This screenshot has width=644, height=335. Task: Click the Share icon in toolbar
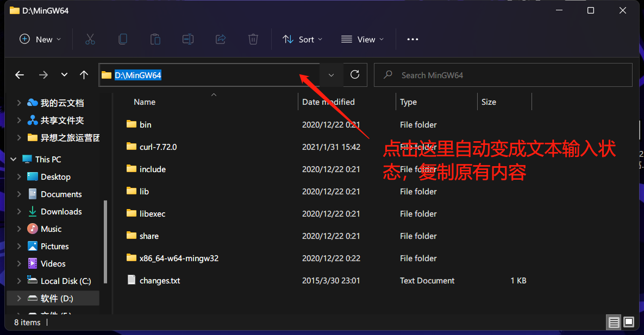coord(221,39)
